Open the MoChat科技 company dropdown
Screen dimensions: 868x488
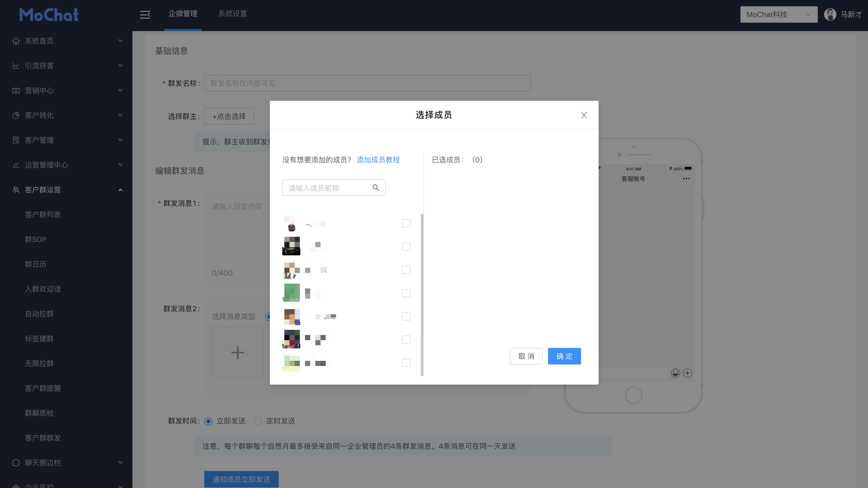tap(779, 14)
